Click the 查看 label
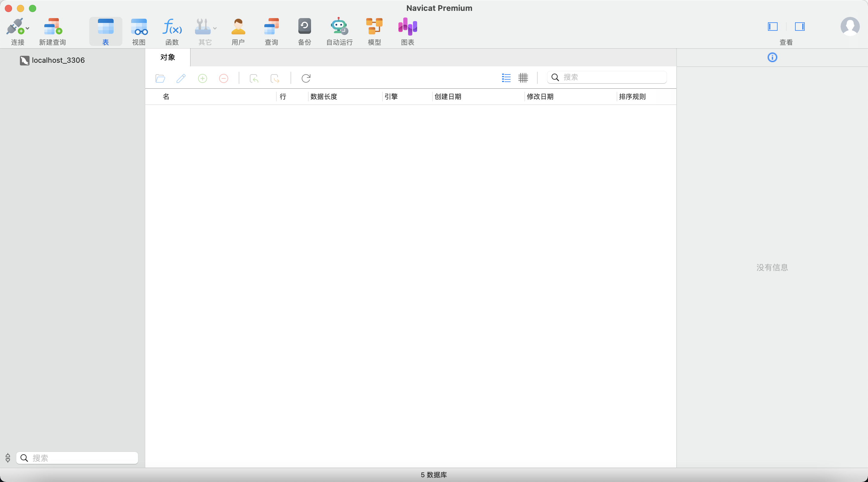 point(786,43)
